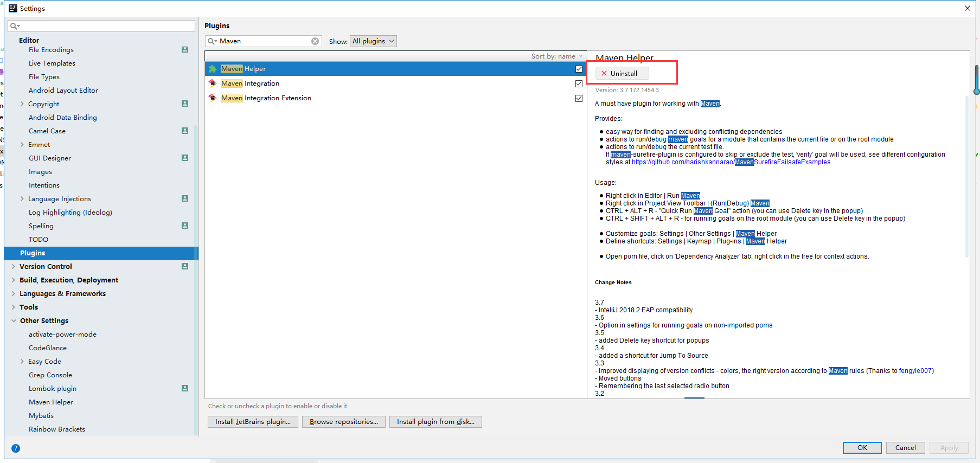Click the plugin description vertical scrollbar

coord(967,176)
